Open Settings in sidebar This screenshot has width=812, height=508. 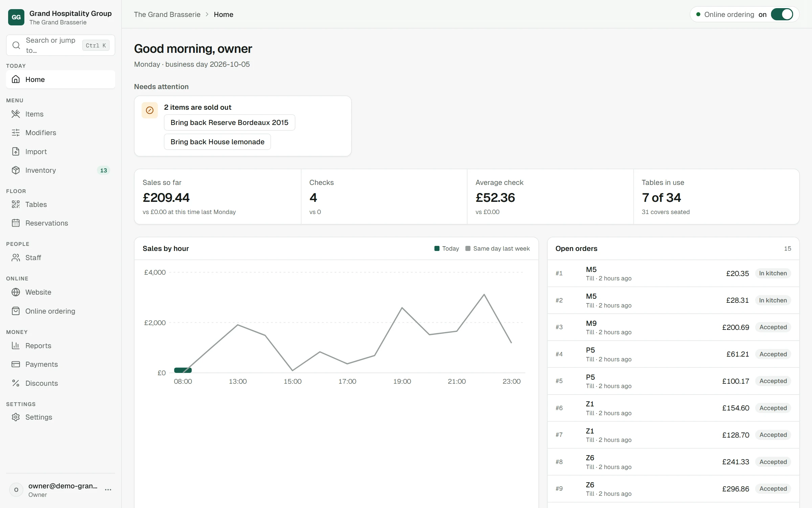pyautogui.click(x=61, y=417)
